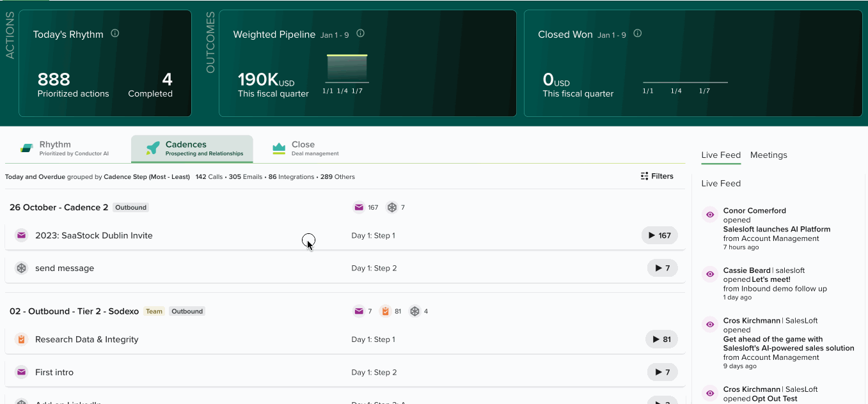
Task: Play the 7 send message steps
Action: pos(662,268)
